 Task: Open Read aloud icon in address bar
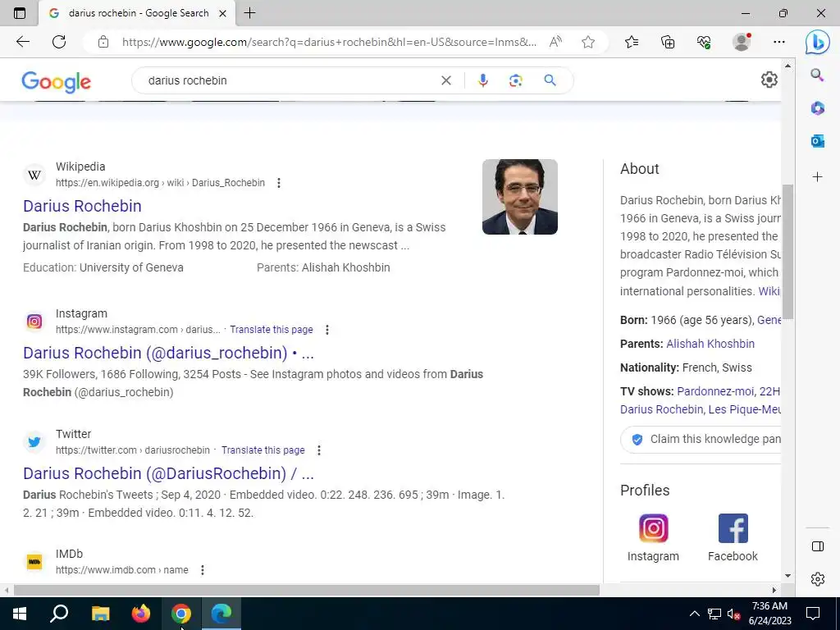tap(555, 42)
